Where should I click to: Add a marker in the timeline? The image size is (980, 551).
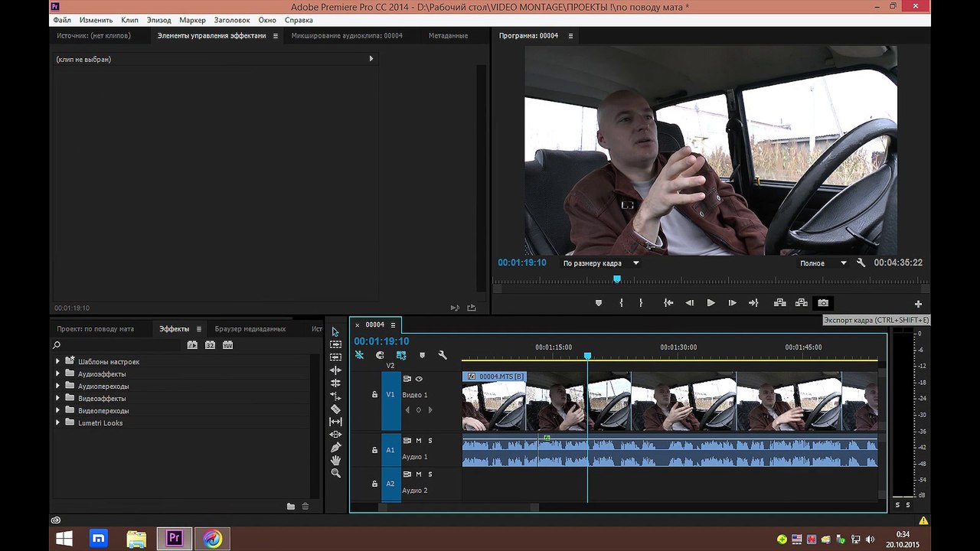coord(422,355)
